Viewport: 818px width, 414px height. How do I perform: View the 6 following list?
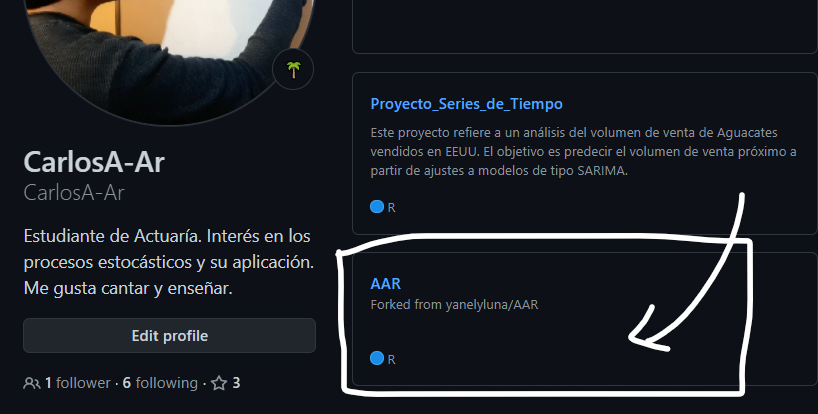pos(160,383)
